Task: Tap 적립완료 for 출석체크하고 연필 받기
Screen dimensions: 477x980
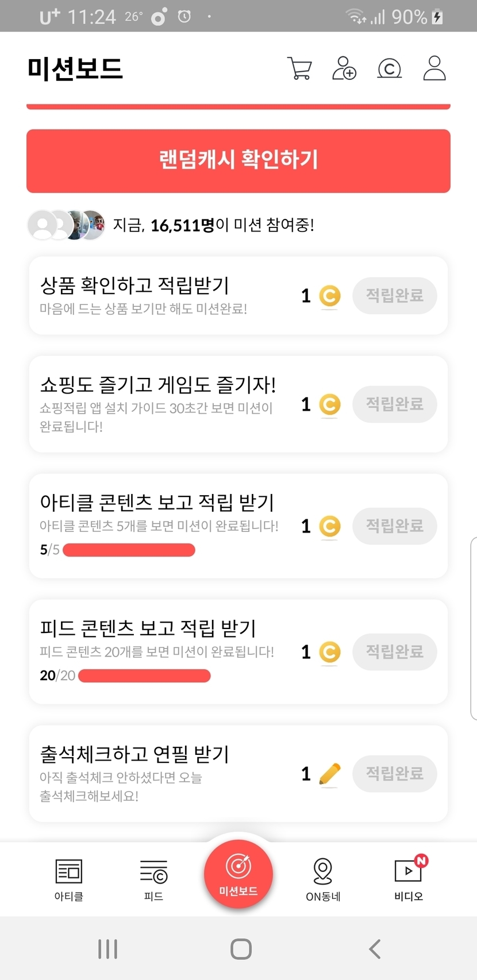Action: point(395,774)
